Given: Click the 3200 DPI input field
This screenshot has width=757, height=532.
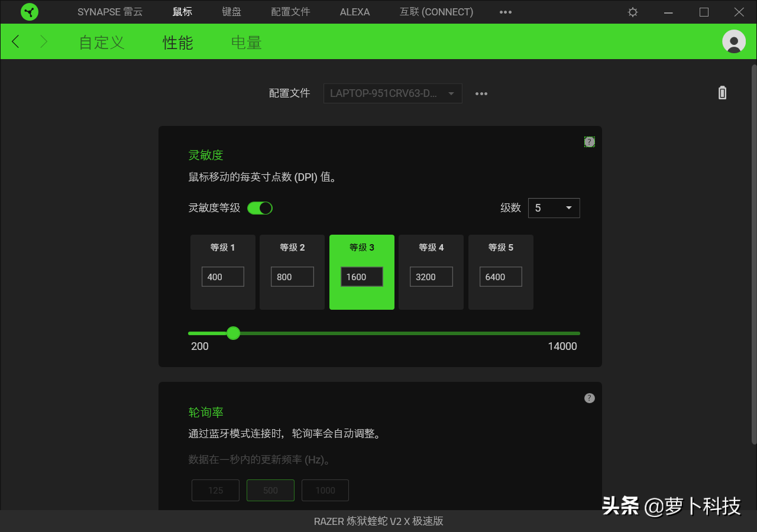Looking at the screenshot, I should (431, 277).
